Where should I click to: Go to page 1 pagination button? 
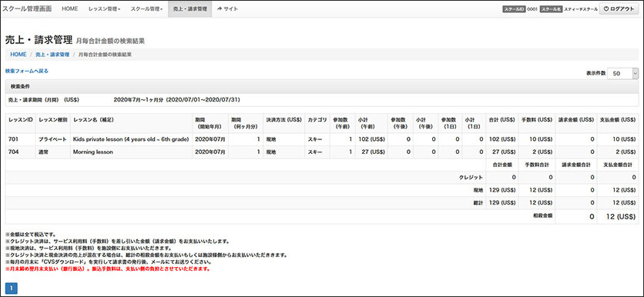[x=12, y=289]
